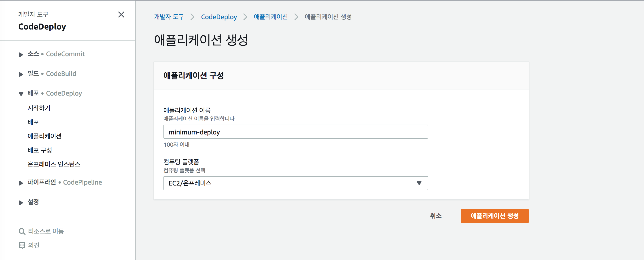
Task: Expand the 빌드 CodeBuild section
Action: coord(21,74)
